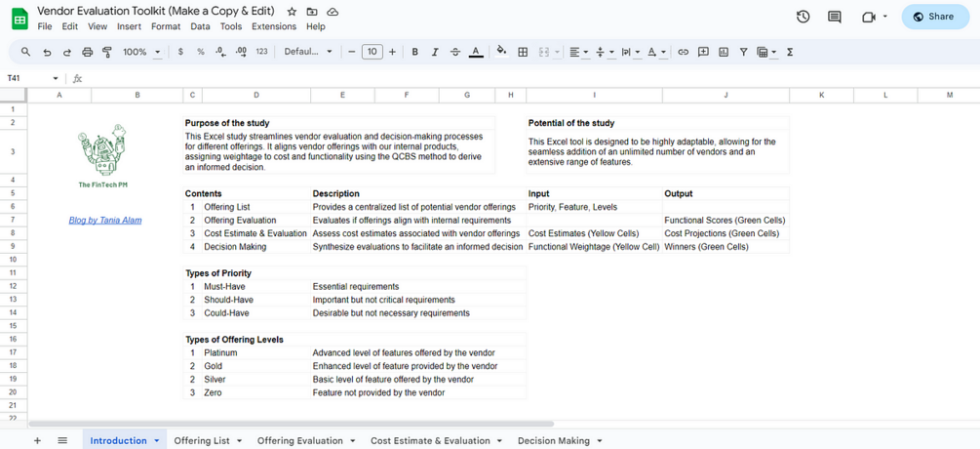The height and width of the screenshot is (449, 980).
Task: Format as percent
Action: click(x=201, y=52)
